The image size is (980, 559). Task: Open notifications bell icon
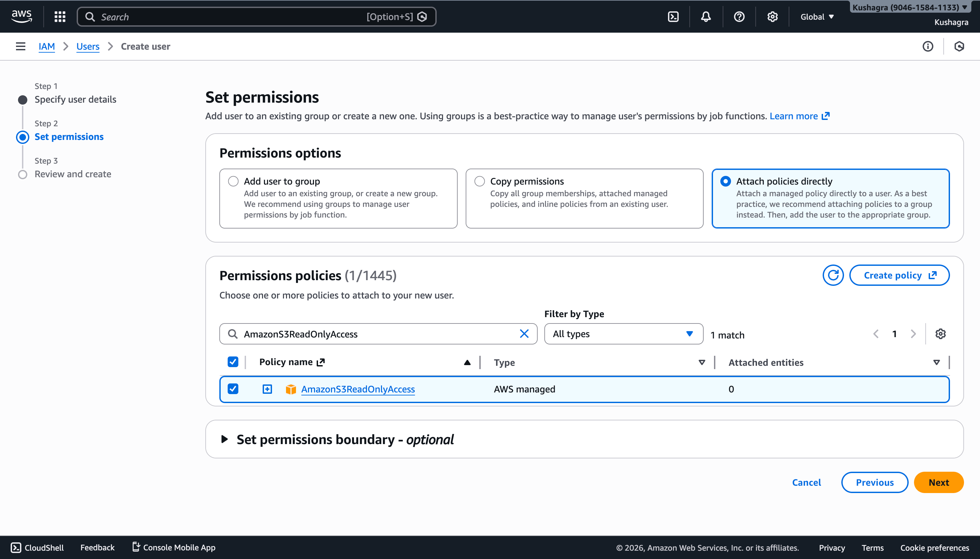point(706,17)
